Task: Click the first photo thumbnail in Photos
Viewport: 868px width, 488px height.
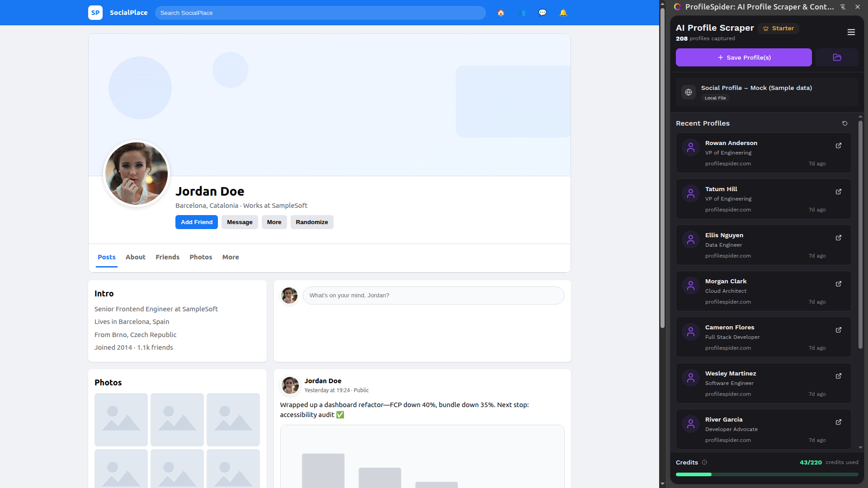Action: point(121,419)
